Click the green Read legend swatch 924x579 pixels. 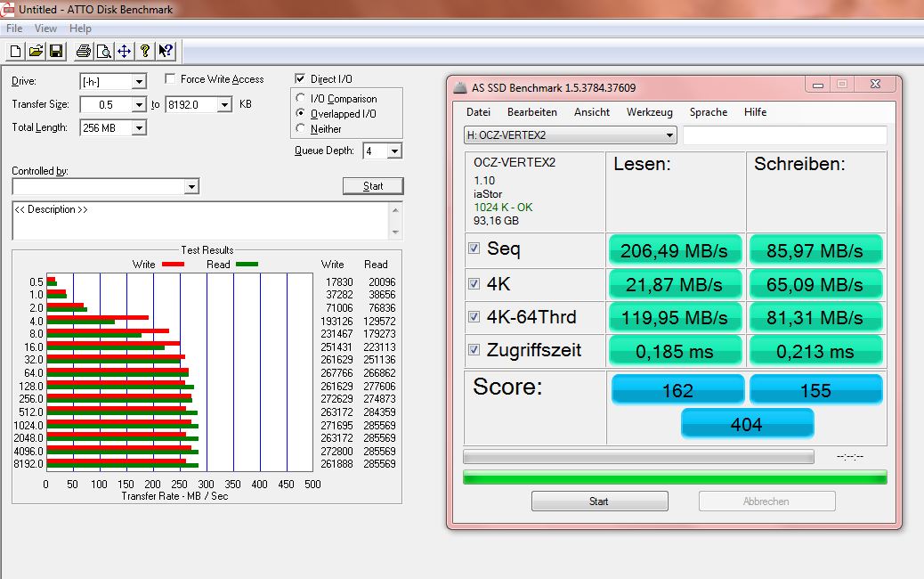pyautogui.click(x=247, y=265)
